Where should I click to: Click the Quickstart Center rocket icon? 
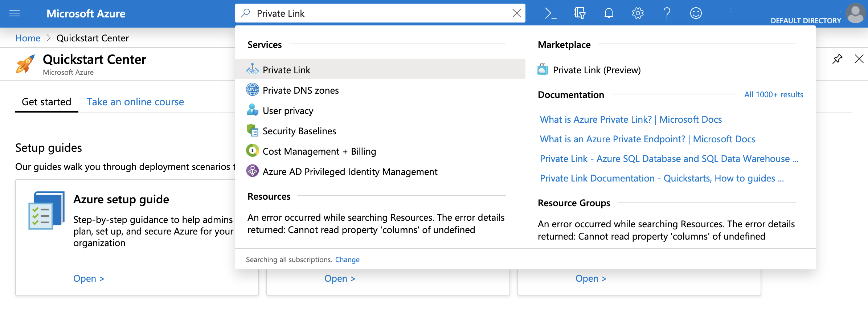(25, 64)
